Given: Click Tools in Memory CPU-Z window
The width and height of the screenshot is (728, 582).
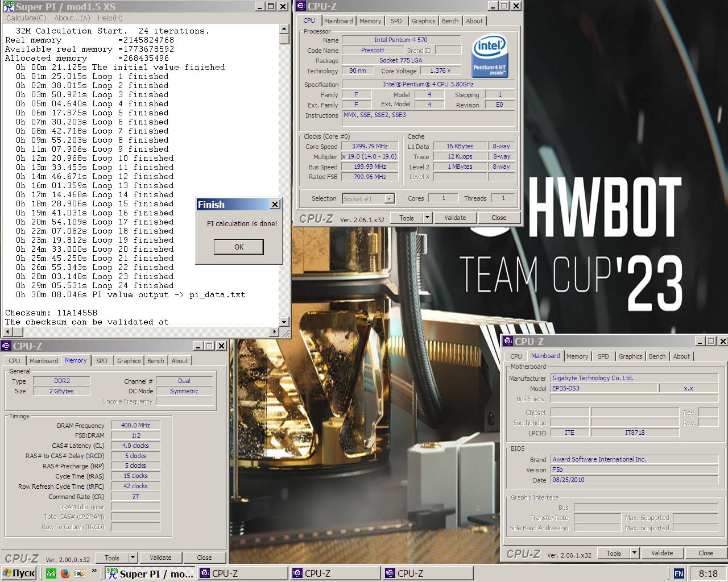Looking at the screenshot, I should click(112, 558).
